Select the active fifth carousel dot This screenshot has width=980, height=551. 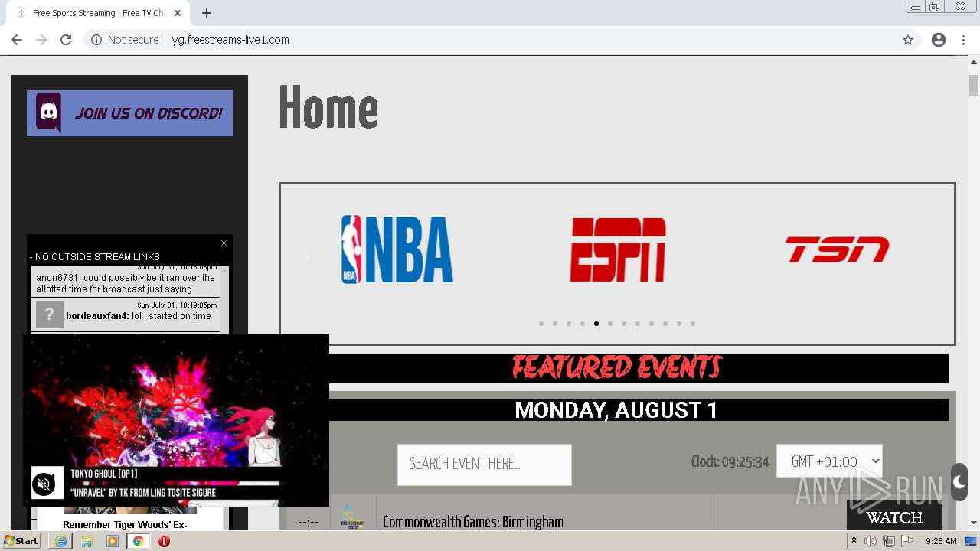(x=596, y=324)
